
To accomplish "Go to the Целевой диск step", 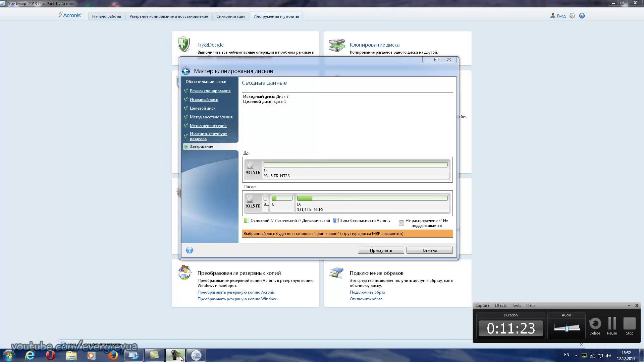I will click(203, 108).
